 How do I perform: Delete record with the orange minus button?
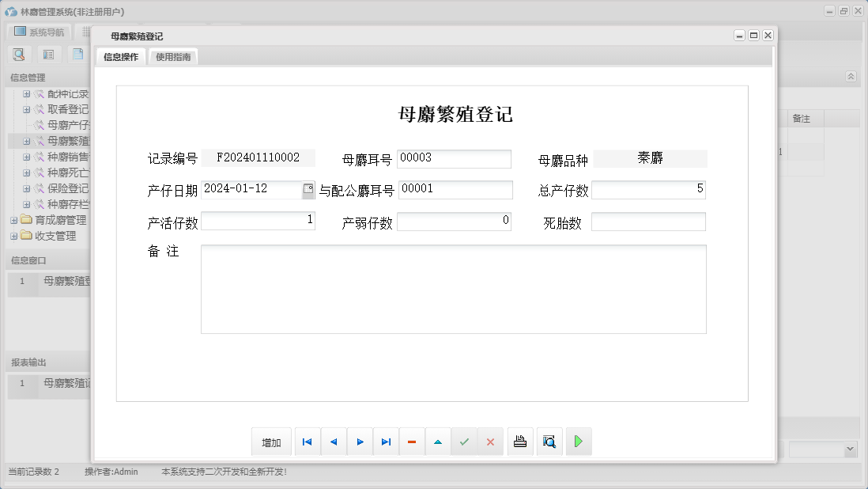412,442
